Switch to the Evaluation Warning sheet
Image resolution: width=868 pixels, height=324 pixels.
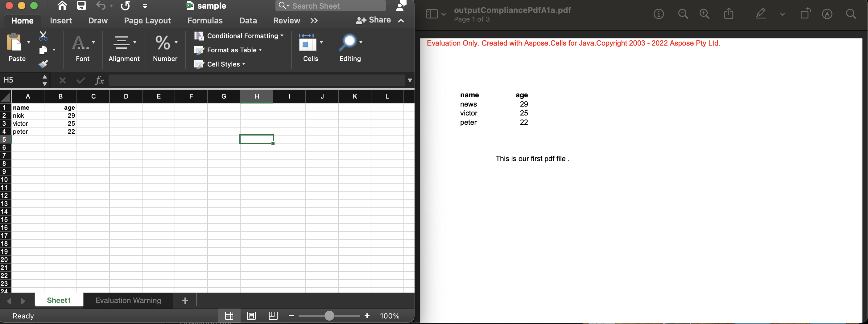pyautogui.click(x=128, y=300)
